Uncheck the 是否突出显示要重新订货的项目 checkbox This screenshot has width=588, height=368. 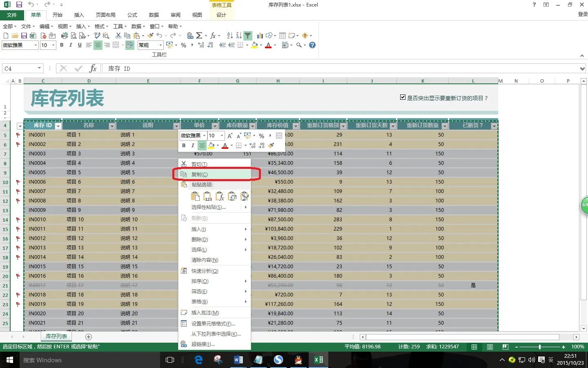coord(403,97)
